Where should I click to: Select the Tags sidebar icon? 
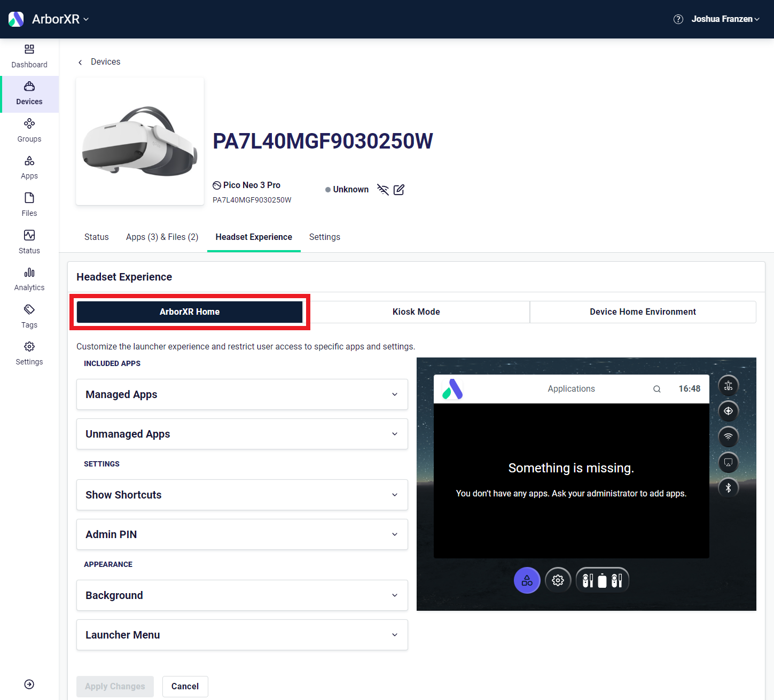click(x=29, y=315)
